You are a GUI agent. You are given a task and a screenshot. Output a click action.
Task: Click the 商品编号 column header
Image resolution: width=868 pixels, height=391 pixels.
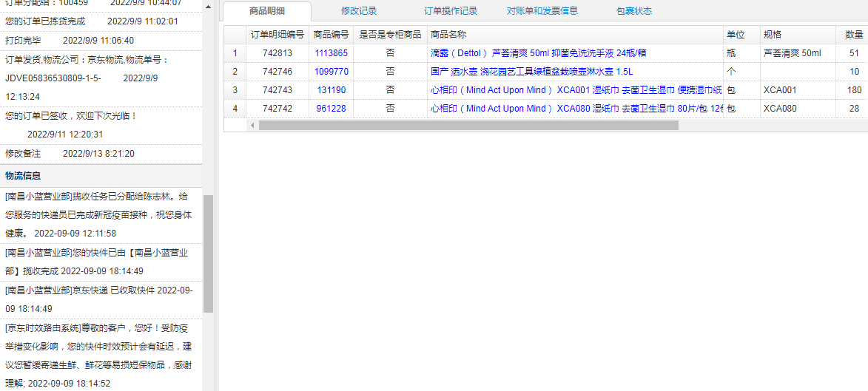pyautogui.click(x=331, y=35)
